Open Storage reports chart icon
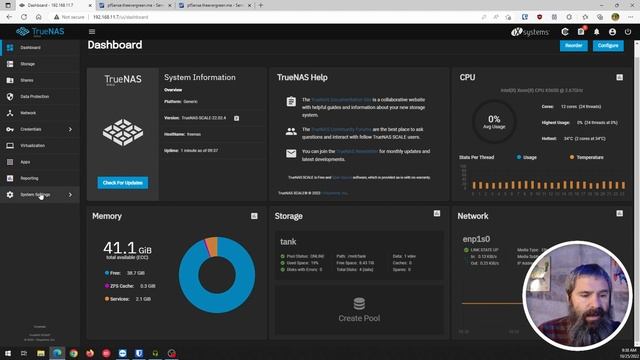The width and height of the screenshot is (640, 360). pyautogui.click(x=437, y=213)
